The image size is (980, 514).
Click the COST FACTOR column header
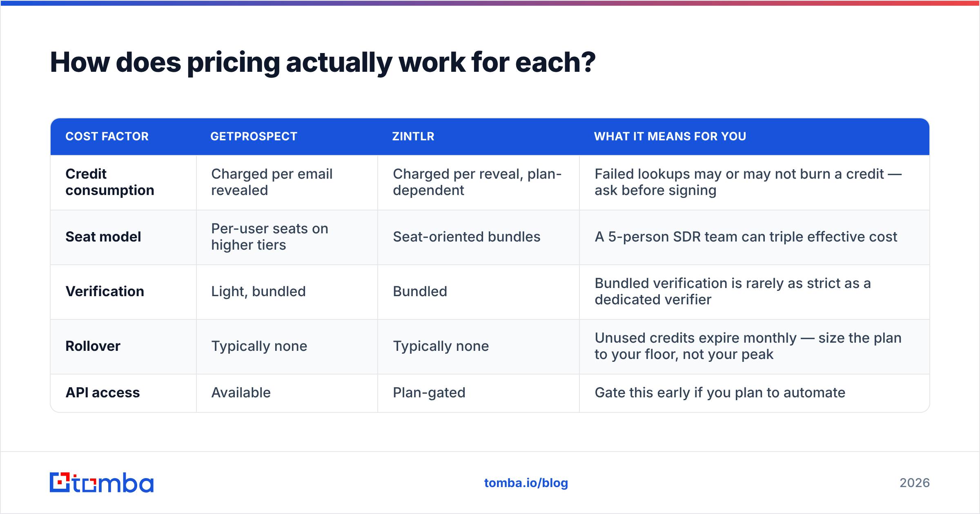[x=107, y=136]
